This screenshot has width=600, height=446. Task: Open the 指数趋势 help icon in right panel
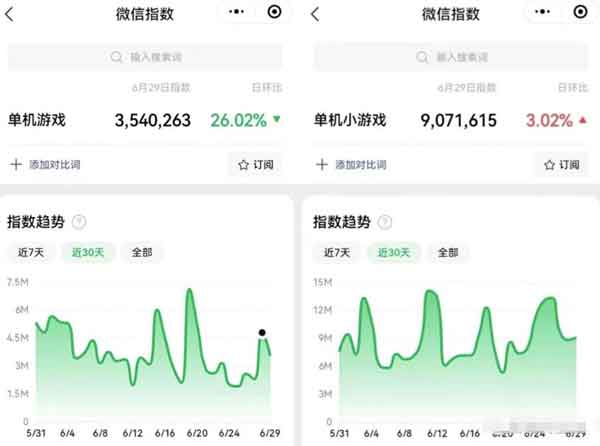(x=385, y=222)
